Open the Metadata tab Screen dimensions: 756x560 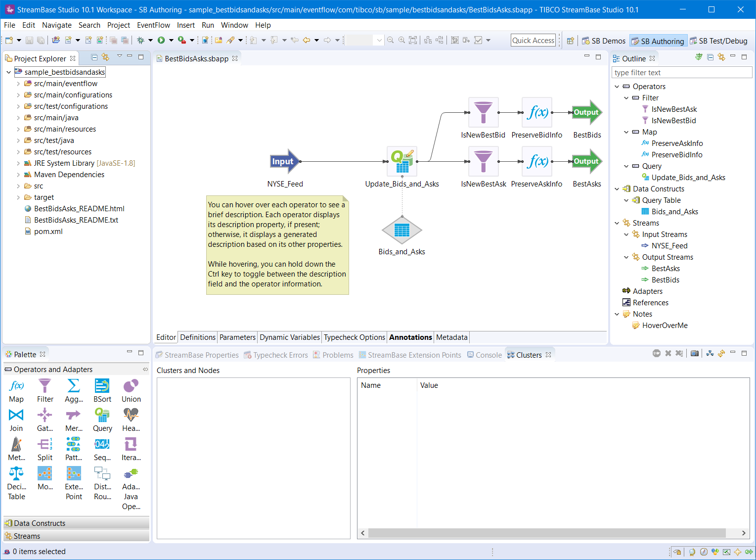(x=451, y=337)
